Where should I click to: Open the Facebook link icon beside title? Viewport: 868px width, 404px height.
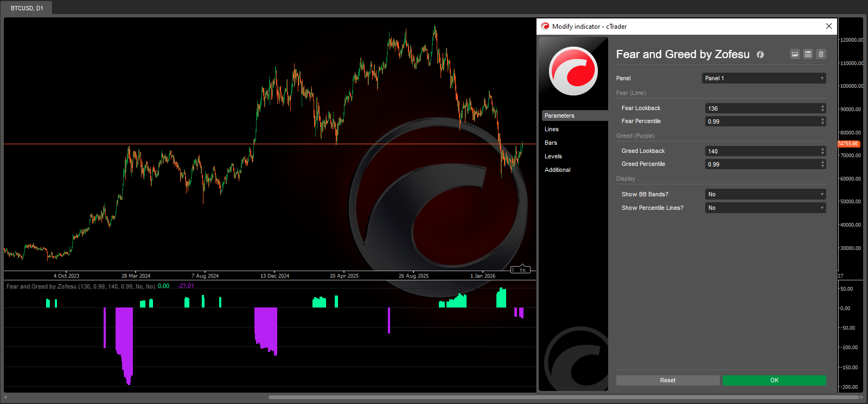coord(761,55)
